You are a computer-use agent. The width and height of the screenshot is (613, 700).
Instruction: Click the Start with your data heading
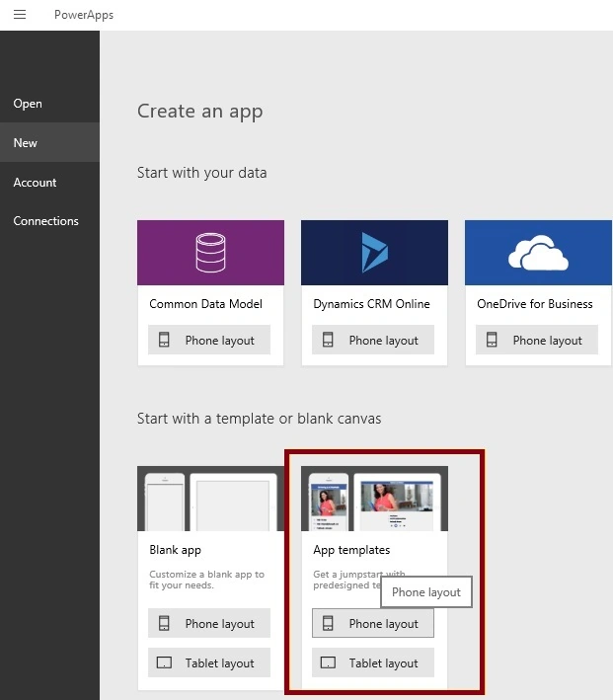(x=201, y=173)
